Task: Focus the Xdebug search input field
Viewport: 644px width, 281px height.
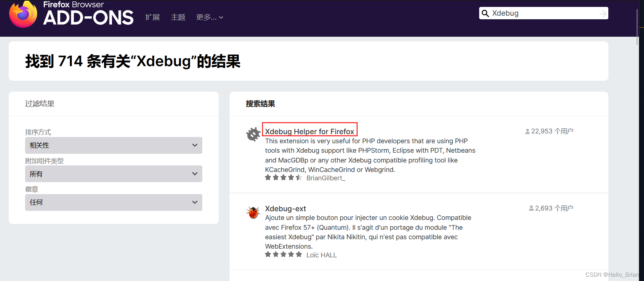Action: point(544,13)
